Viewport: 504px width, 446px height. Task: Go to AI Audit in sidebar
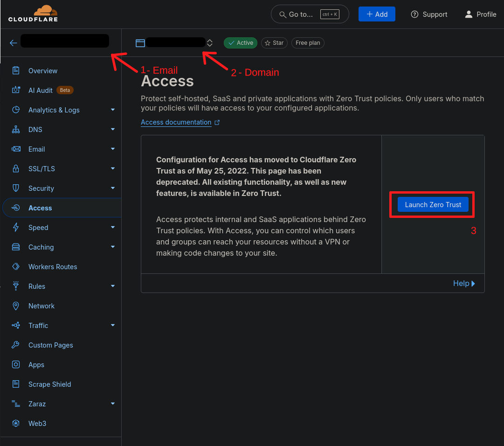click(x=62, y=91)
